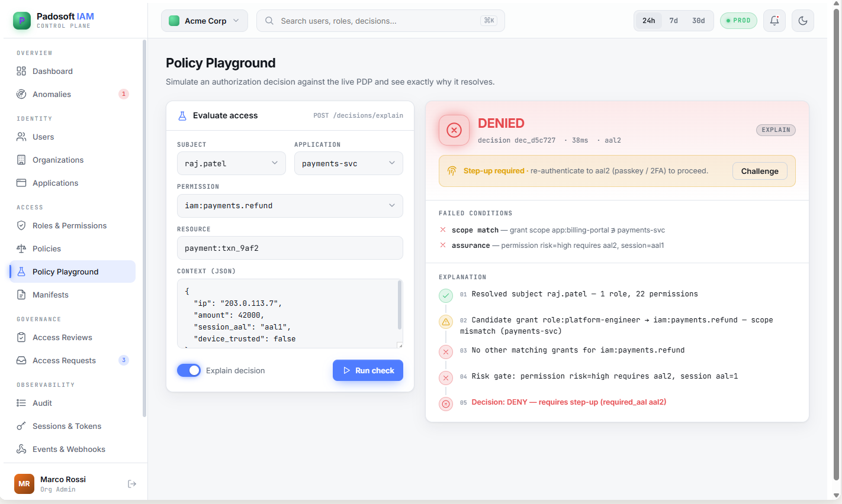Click the MR user avatar
Viewport: 842px width, 504px height.
click(x=24, y=484)
